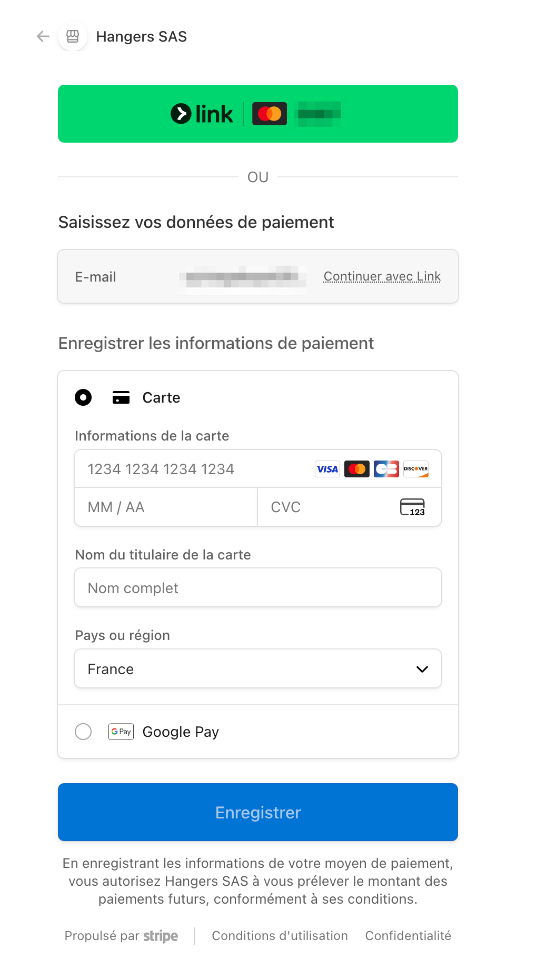Click the France dropdown chevron arrow
The height and width of the screenshot is (980, 537).
pos(422,669)
